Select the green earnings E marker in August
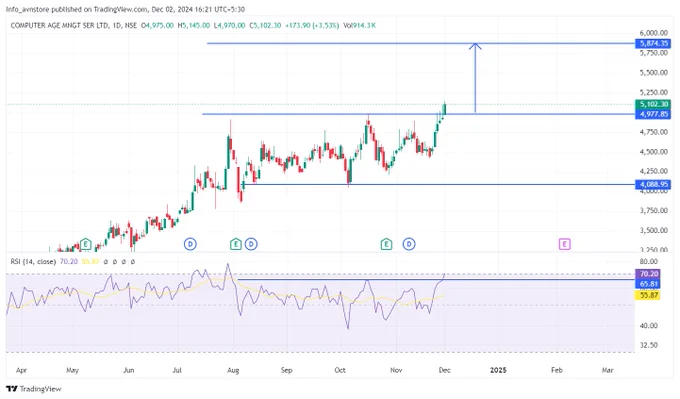The image size is (680, 399). 235,244
